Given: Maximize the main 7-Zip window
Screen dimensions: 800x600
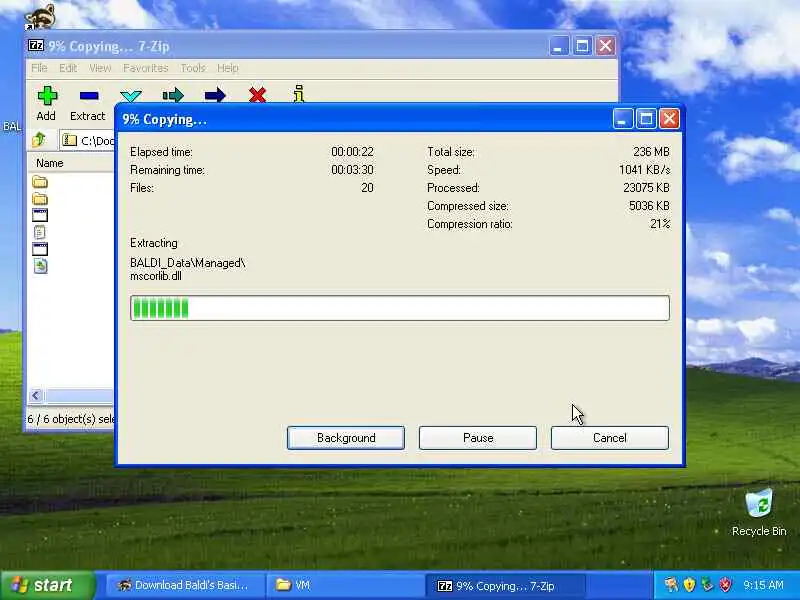Looking at the screenshot, I should [582, 46].
